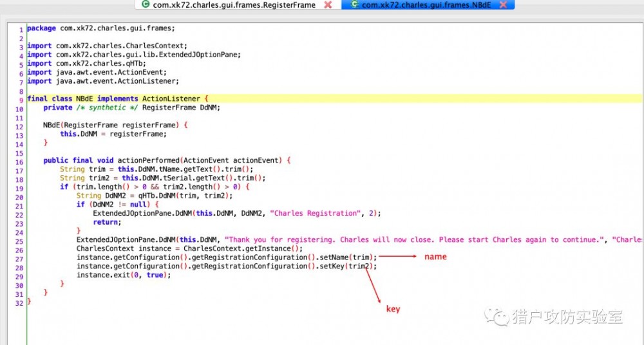644x345 pixels.
Task: Click 'String trim2 = this.DdNM.tSerial' line
Action: pyautogui.click(x=163, y=178)
